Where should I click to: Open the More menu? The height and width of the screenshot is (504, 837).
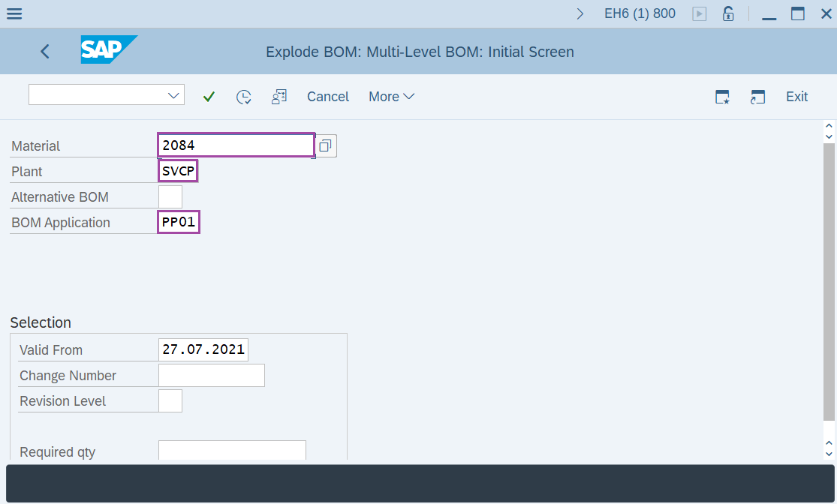click(x=390, y=96)
